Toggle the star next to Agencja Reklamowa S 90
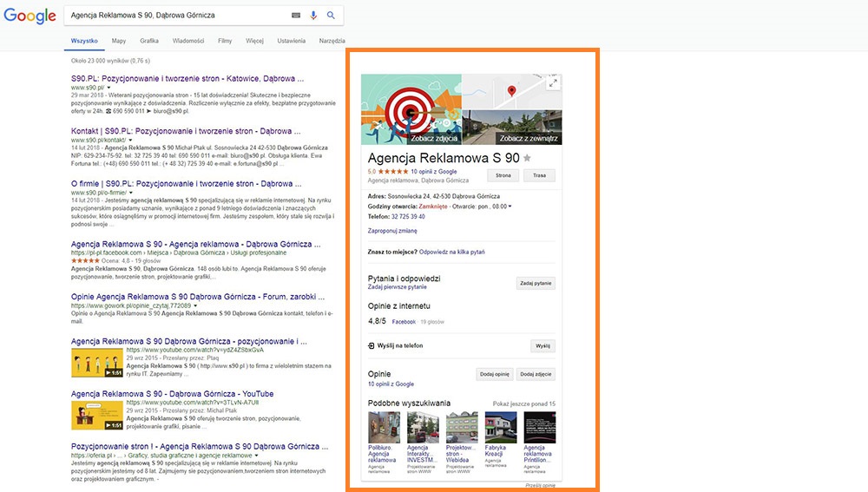This screenshot has height=492, width=868. [x=527, y=158]
